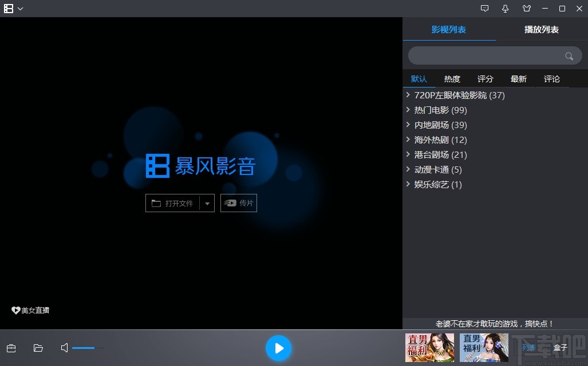Click the search magnifier icon
Image resolution: width=588 pixels, height=366 pixels.
coord(569,56)
